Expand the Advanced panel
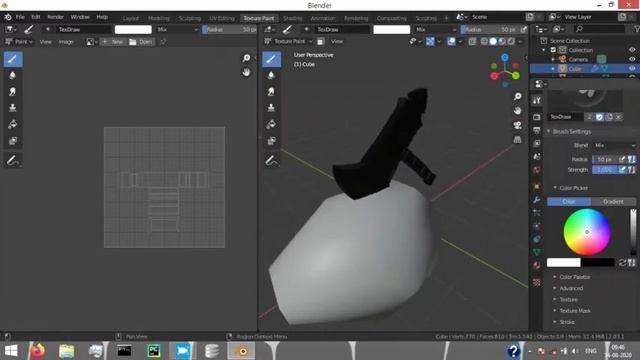Image resolution: width=640 pixels, height=360 pixels. 555,288
